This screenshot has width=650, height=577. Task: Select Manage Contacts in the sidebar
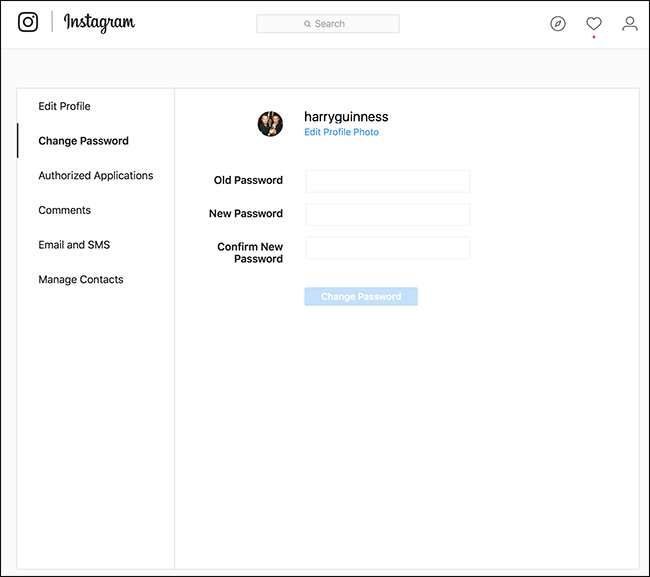click(81, 280)
